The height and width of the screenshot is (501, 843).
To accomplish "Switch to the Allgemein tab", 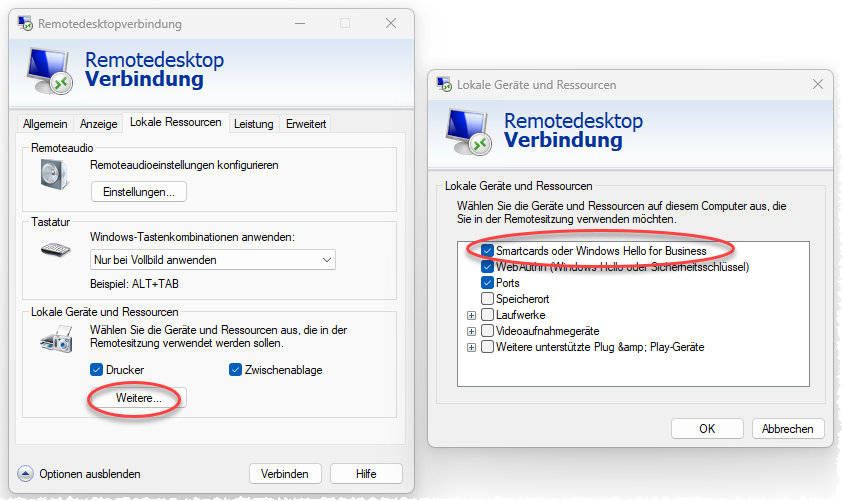I will point(45,124).
